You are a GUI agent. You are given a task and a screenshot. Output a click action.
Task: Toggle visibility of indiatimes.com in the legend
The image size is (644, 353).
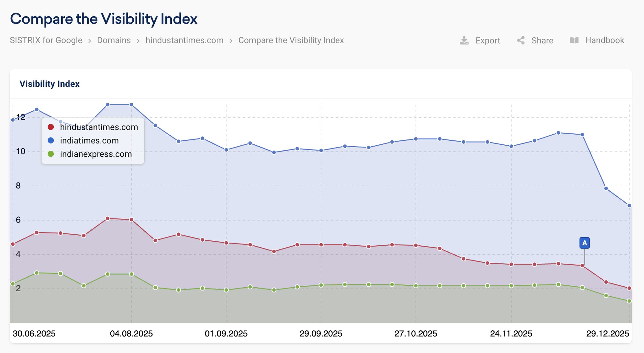click(x=89, y=141)
